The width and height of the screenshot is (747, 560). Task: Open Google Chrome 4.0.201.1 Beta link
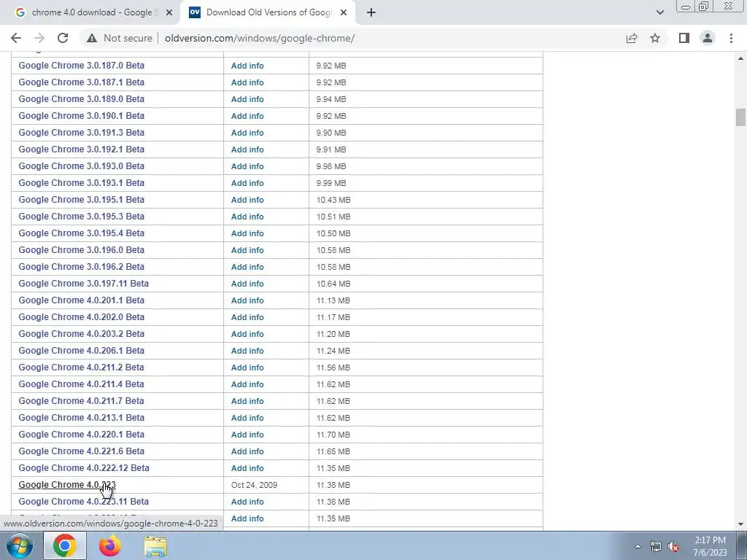pyautogui.click(x=81, y=300)
